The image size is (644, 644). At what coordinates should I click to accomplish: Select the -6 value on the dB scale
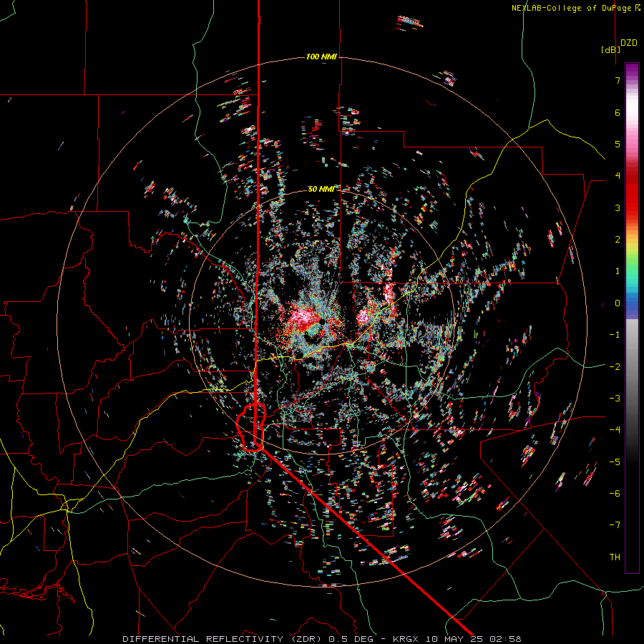(615, 494)
